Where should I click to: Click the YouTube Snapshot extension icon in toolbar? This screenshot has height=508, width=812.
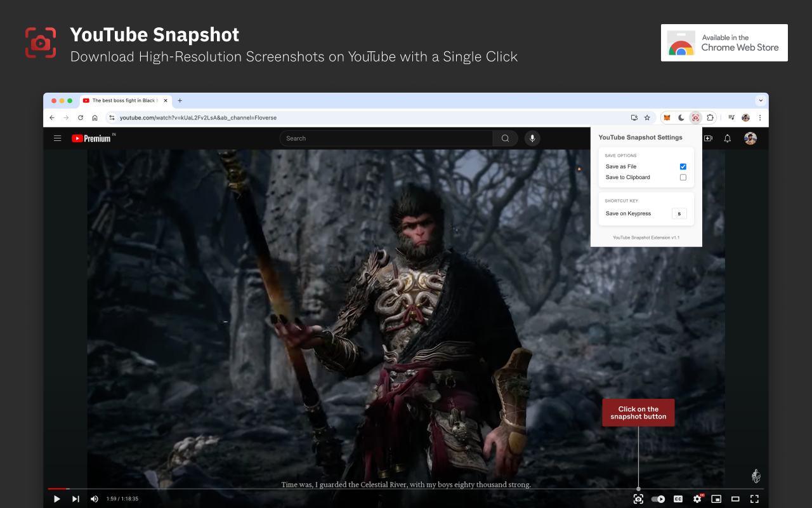(696, 117)
